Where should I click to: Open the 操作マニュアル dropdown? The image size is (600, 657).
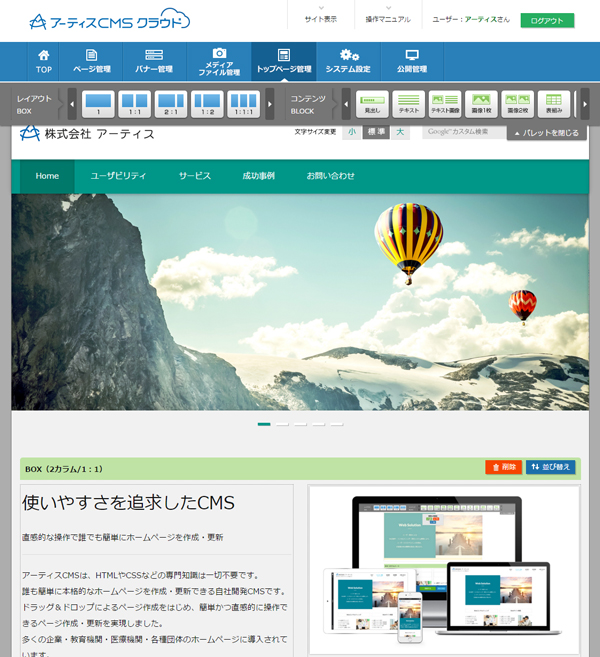[x=388, y=15]
